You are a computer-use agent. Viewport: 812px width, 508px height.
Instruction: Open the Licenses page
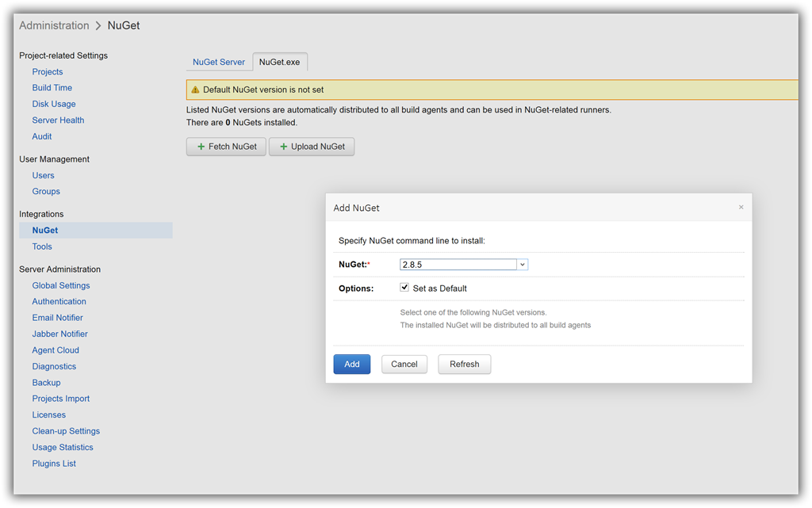pyautogui.click(x=48, y=415)
